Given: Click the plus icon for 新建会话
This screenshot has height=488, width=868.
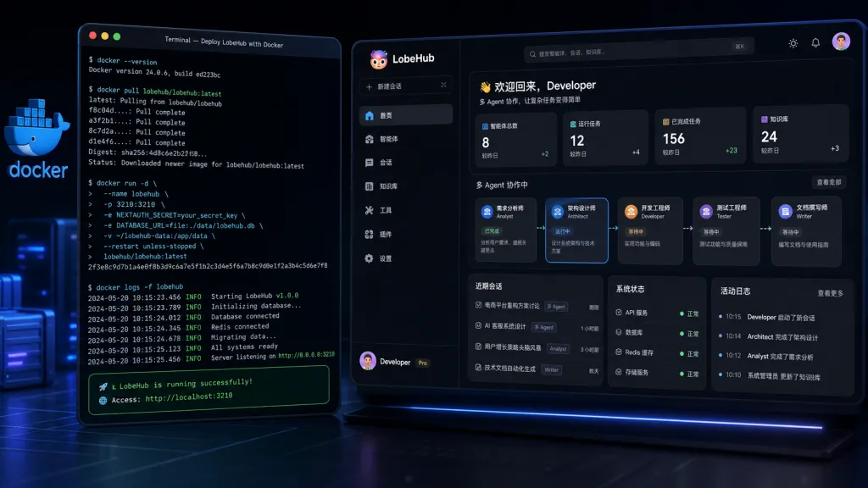Looking at the screenshot, I should pyautogui.click(x=370, y=86).
